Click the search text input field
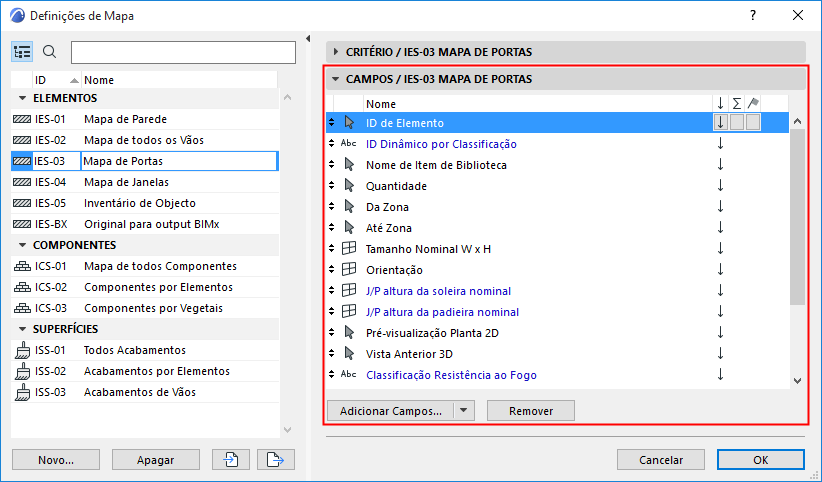The width and height of the screenshot is (822, 482). (183, 52)
